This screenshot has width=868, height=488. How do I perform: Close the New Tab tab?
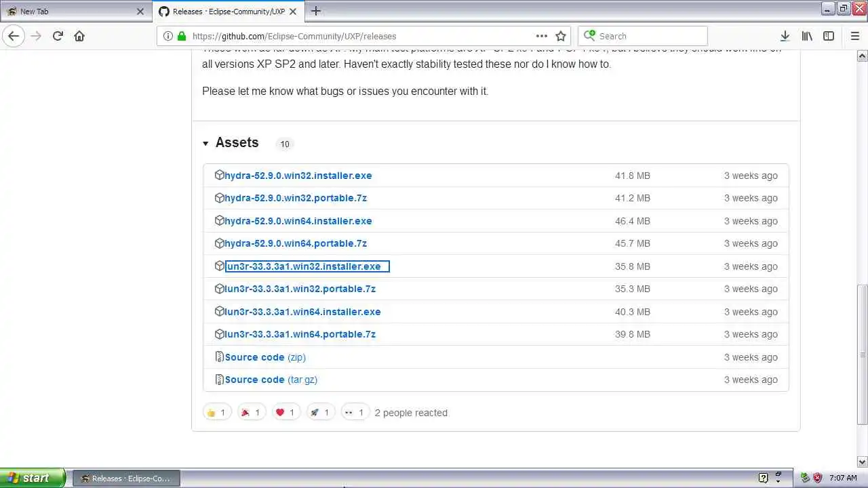(x=140, y=12)
